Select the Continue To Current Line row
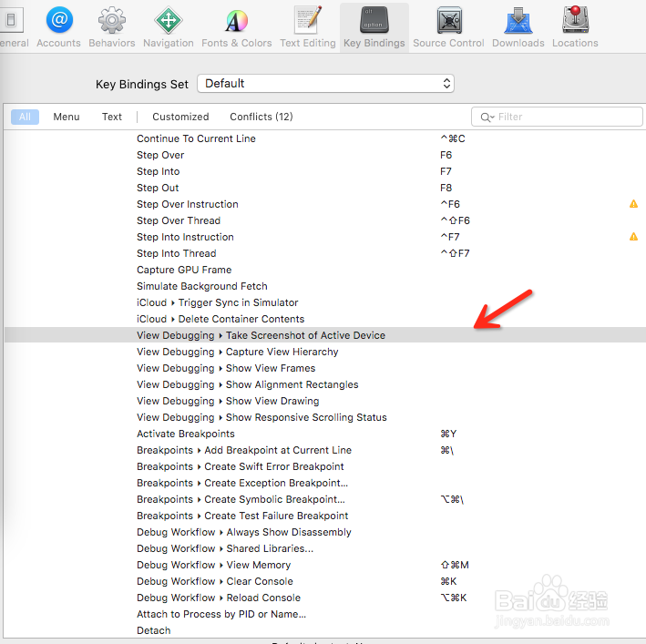This screenshot has height=644, width=646. (x=324, y=138)
